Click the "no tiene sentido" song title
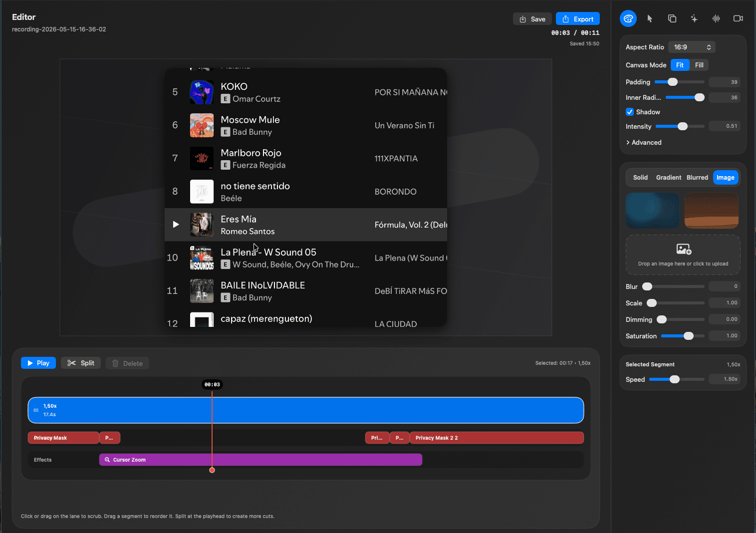 tap(255, 186)
